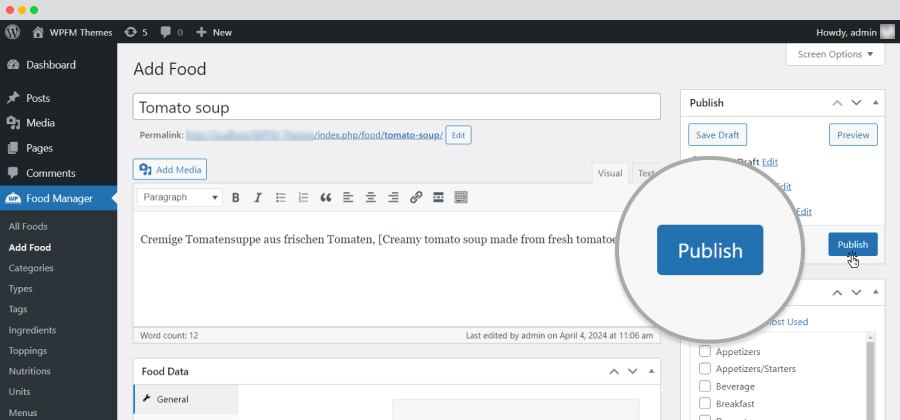This screenshot has width=900, height=420.
Task: Open comments bubble in admin bar
Action: pyautogui.click(x=172, y=32)
